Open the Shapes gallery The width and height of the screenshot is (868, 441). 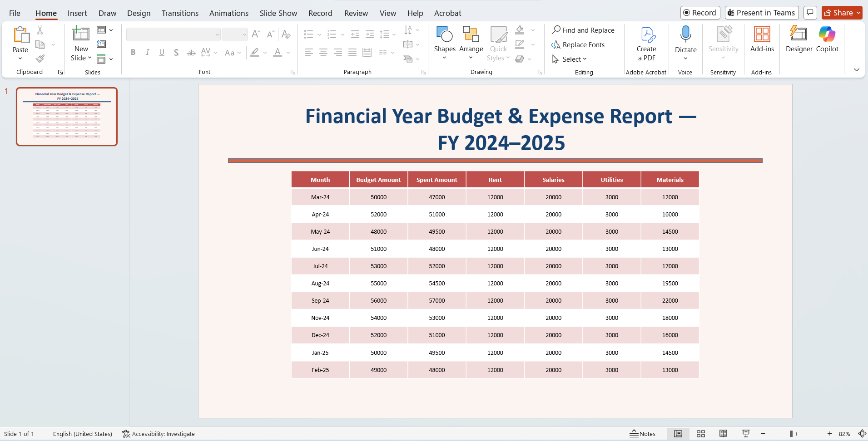pyautogui.click(x=445, y=43)
